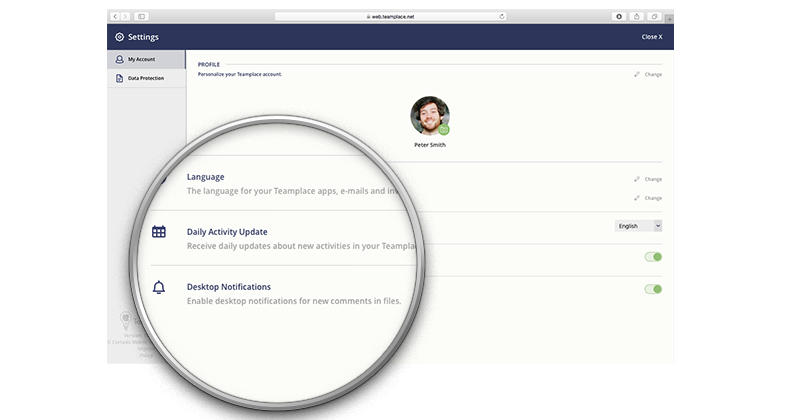
Task: Click the Settings gear icon in header
Action: [119, 37]
